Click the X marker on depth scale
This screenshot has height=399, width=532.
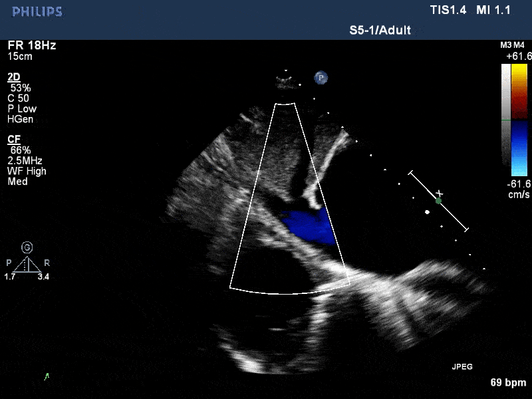pyautogui.click(x=439, y=193)
